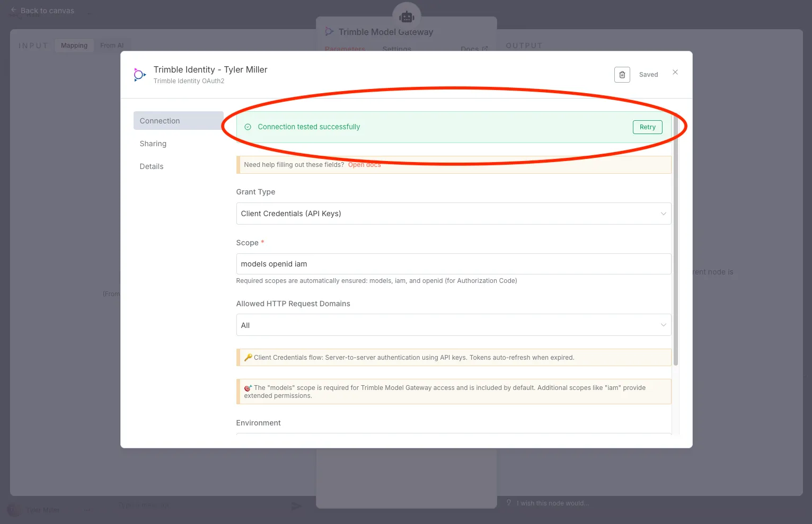Go back to canvas

point(42,11)
